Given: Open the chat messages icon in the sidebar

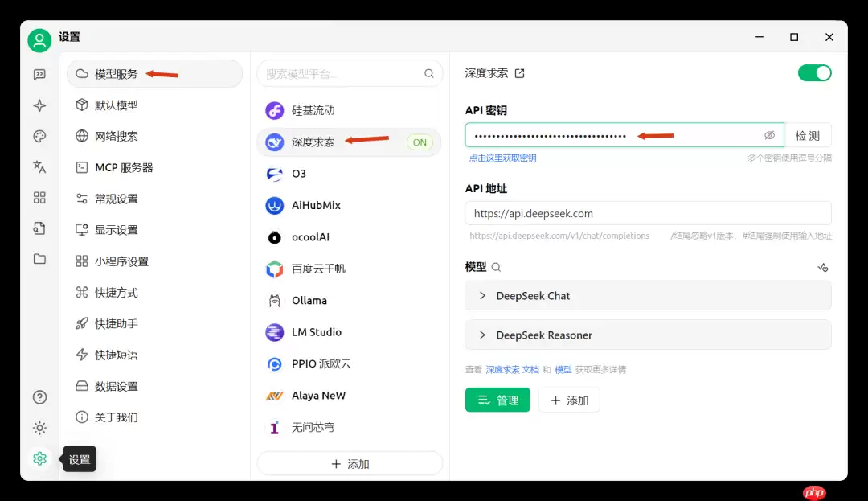Looking at the screenshot, I should click(x=39, y=73).
